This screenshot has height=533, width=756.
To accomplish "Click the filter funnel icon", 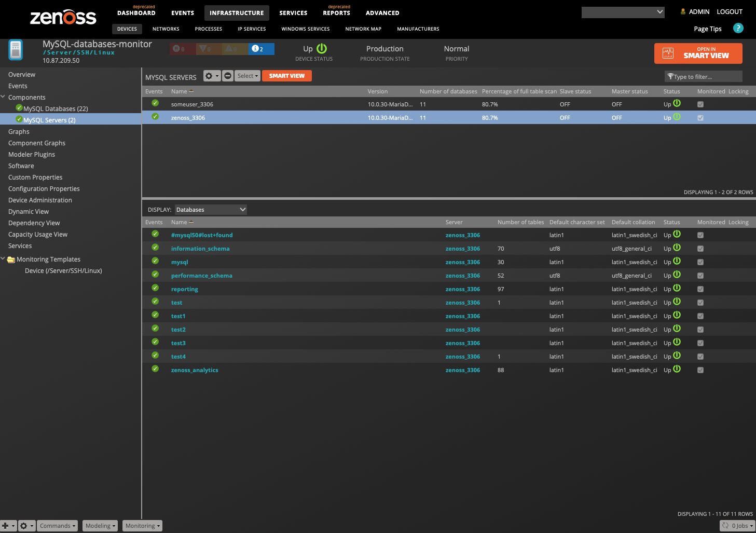I will click(x=670, y=77).
